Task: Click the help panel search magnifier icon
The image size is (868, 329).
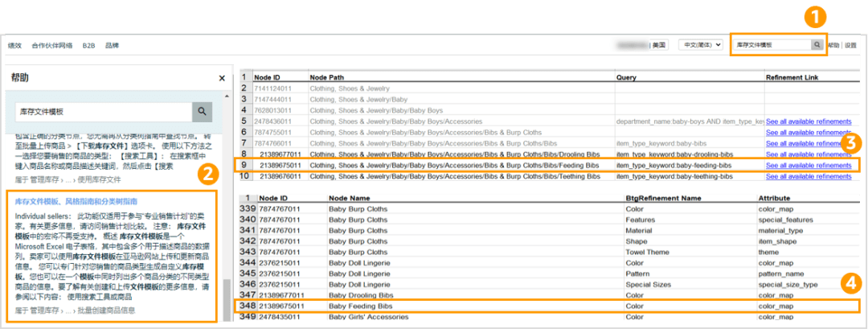Action: point(202,112)
